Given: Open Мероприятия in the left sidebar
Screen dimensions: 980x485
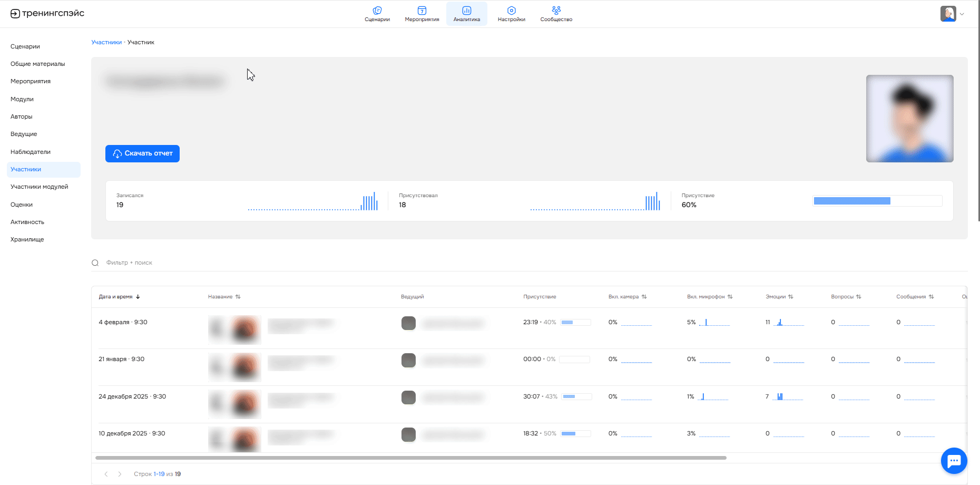Looking at the screenshot, I should [31, 81].
